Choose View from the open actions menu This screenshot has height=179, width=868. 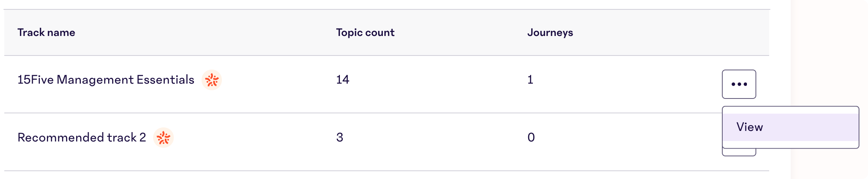click(790, 127)
